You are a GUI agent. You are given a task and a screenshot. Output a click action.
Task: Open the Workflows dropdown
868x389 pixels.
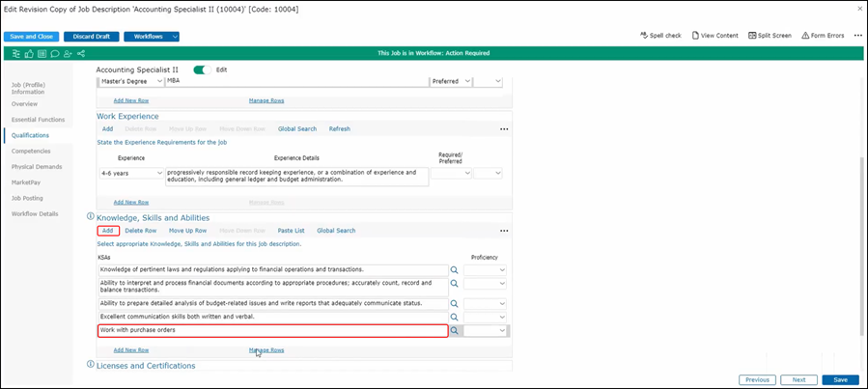coord(152,37)
